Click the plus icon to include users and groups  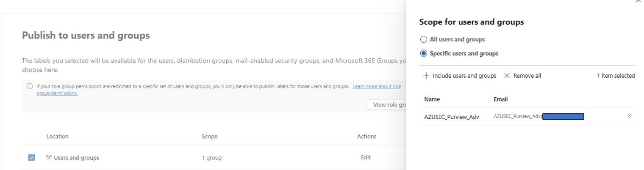tap(426, 76)
